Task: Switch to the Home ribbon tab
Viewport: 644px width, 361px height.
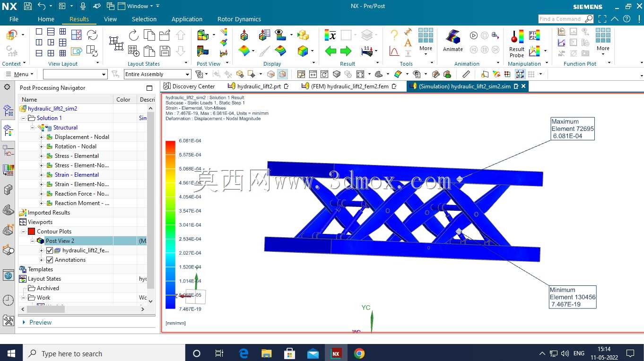Action: pyautogui.click(x=46, y=19)
